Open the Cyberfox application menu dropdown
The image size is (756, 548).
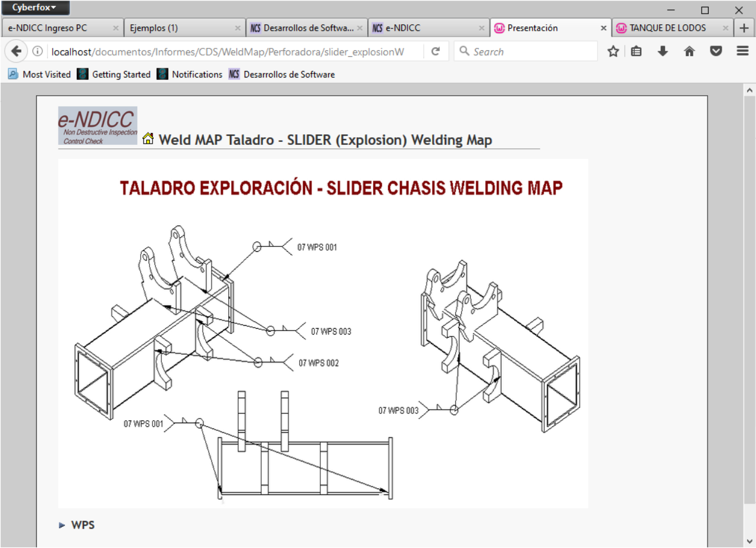[x=34, y=8]
